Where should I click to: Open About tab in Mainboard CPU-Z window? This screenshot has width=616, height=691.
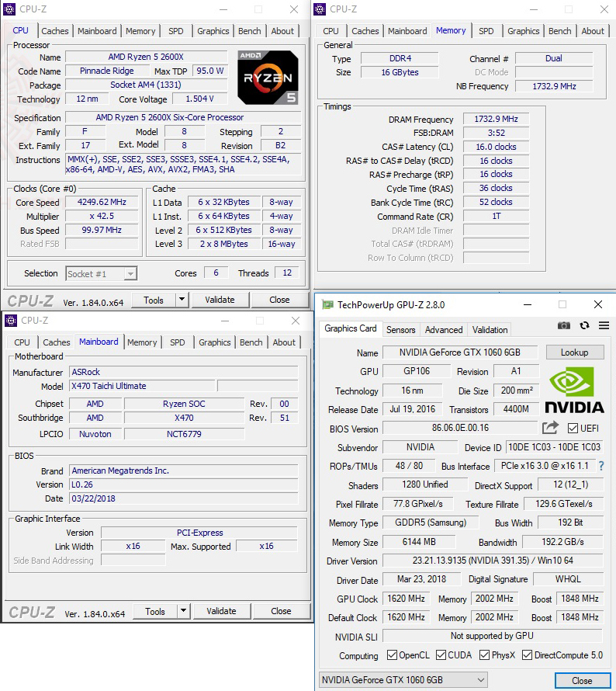tap(284, 342)
